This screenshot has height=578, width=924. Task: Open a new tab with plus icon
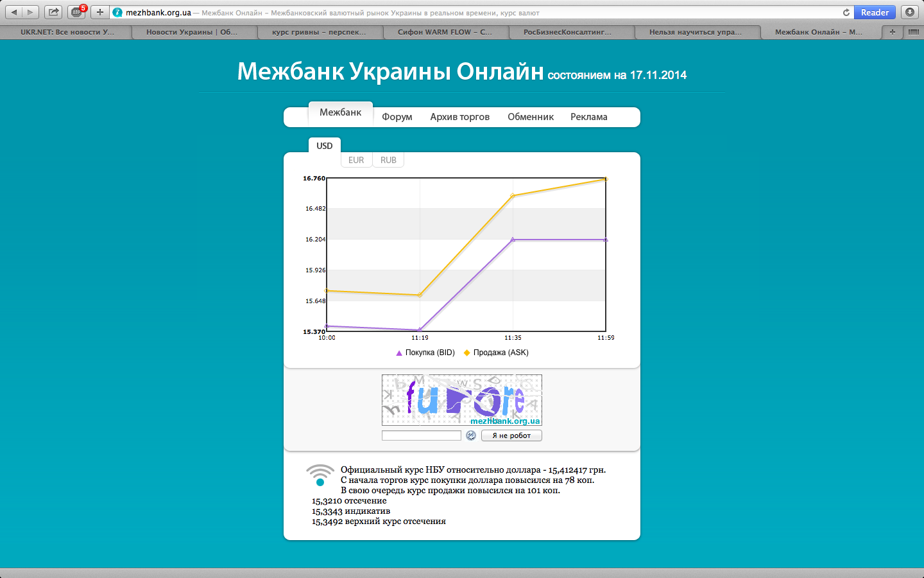(x=893, y=31)
